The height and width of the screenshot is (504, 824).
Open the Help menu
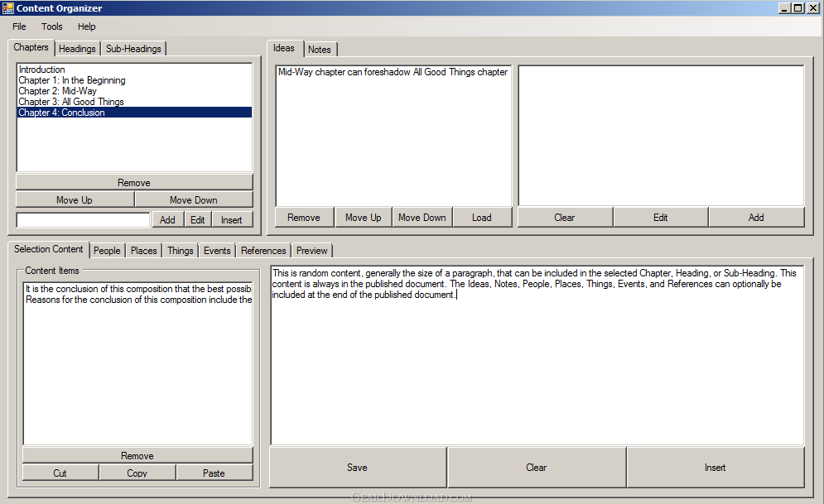click(x=87, y=26)
